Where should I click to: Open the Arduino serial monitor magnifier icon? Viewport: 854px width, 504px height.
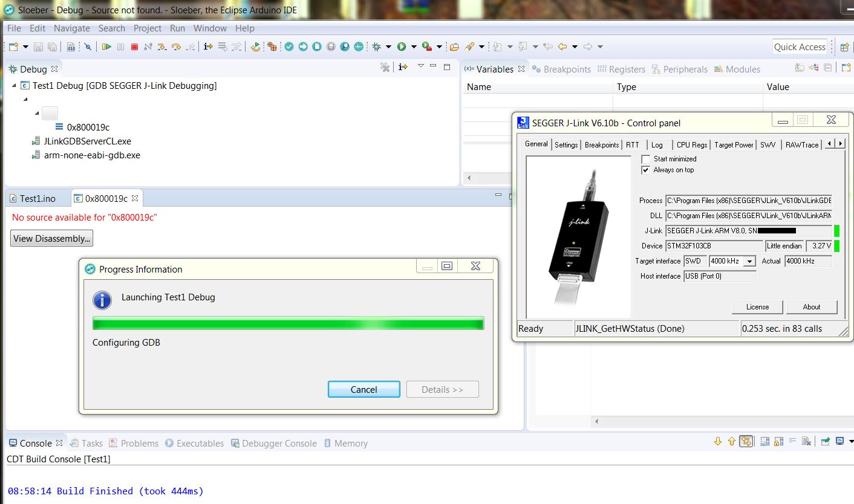coord(344,47)
